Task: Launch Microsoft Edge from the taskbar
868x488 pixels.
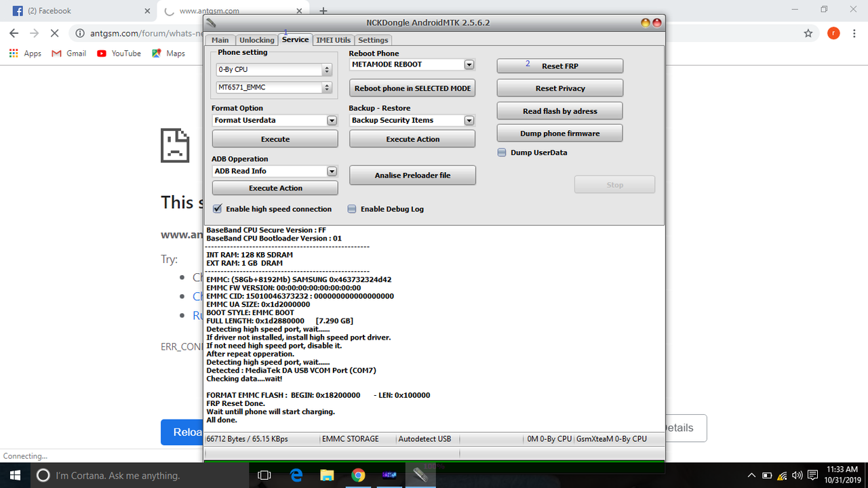Action: [296, 476]
